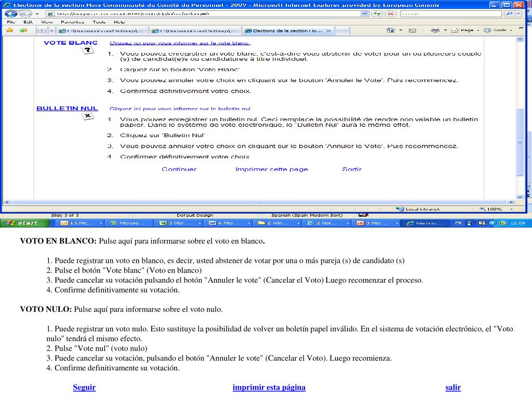
Task: Open Favorites Center star icon
Action: tap(10, 30)
